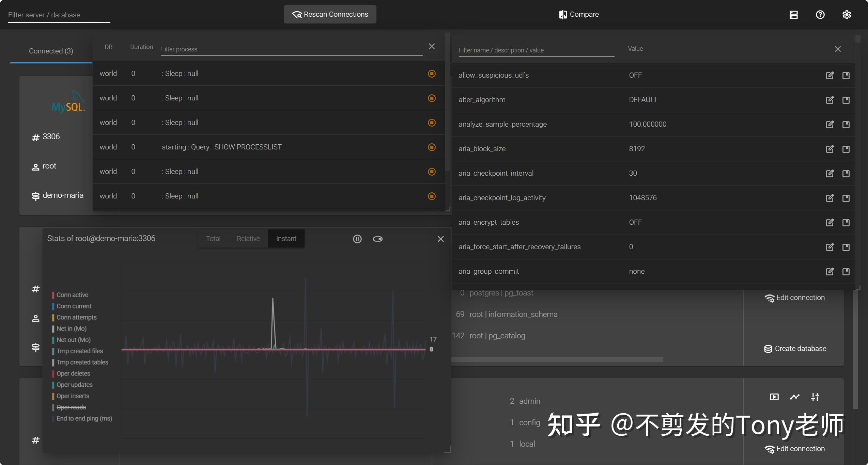The image size is (868, 465).
Task: Open the help icon in the top bar
Action: (x=820, y=14)
